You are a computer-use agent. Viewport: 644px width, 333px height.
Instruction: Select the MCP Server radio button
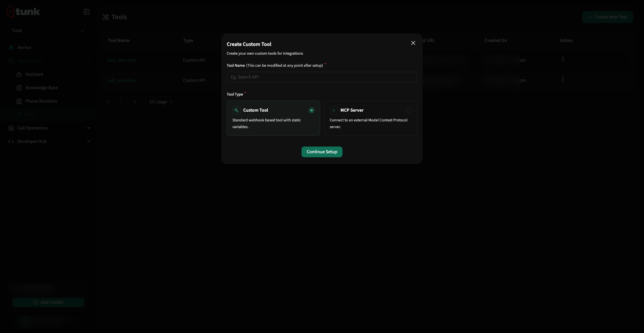click(x=409, y=110)
